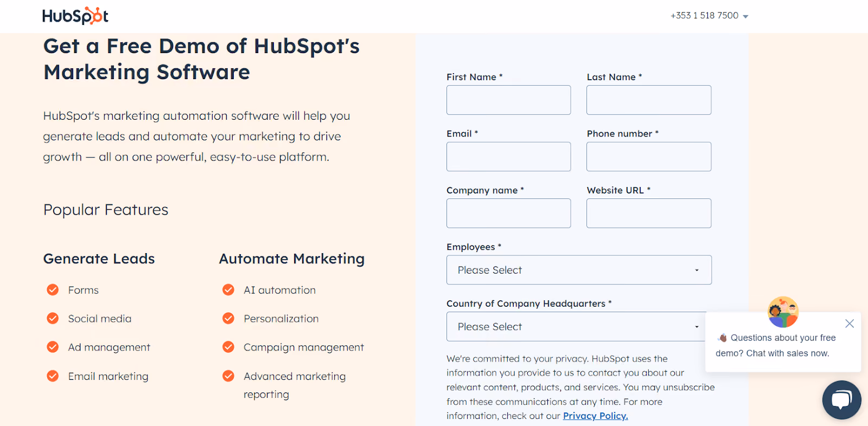Click the checkmark icon beside Forms

click(53, 290)
